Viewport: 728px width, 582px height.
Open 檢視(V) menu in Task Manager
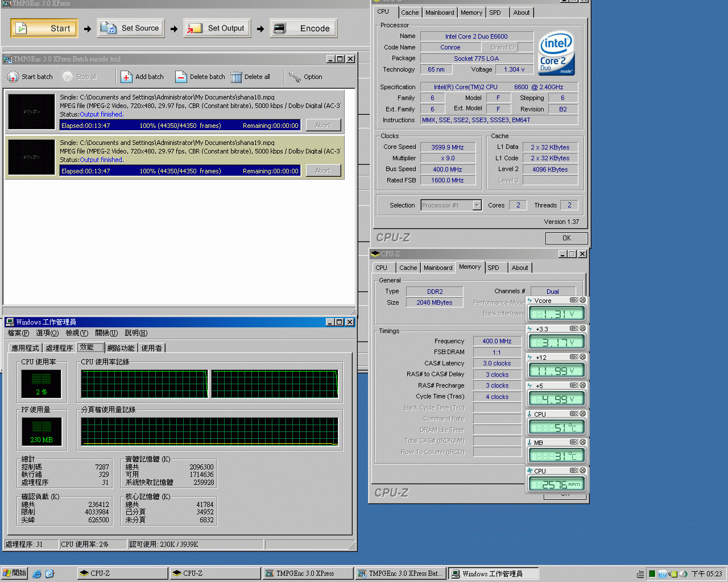(77, 333)
